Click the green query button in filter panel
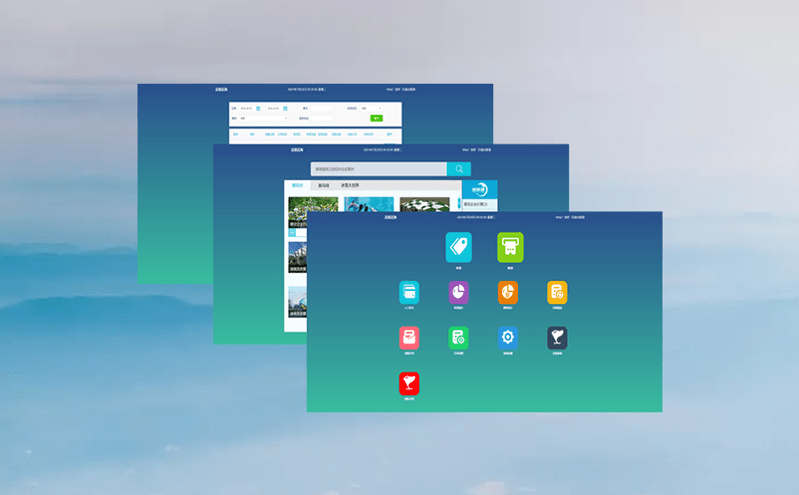Viewport: 799px width, 495px height. [376, 118]
